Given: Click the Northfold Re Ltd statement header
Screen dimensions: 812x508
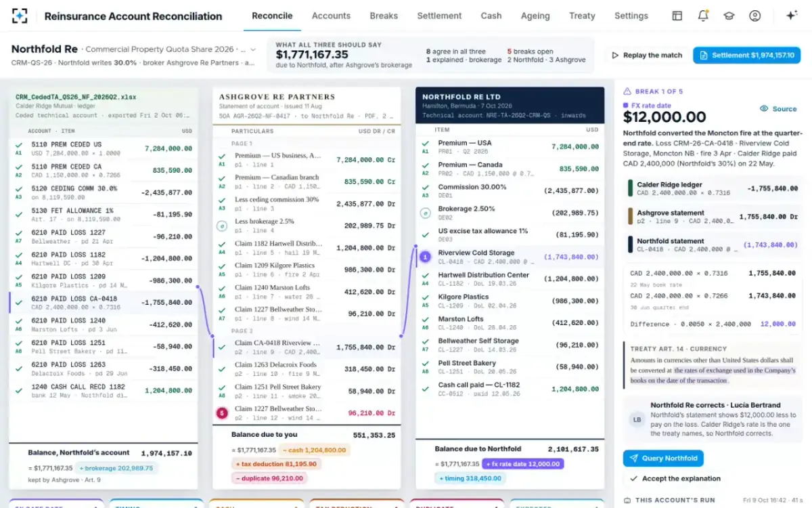Looking at the screenshot, I should 510,105.
